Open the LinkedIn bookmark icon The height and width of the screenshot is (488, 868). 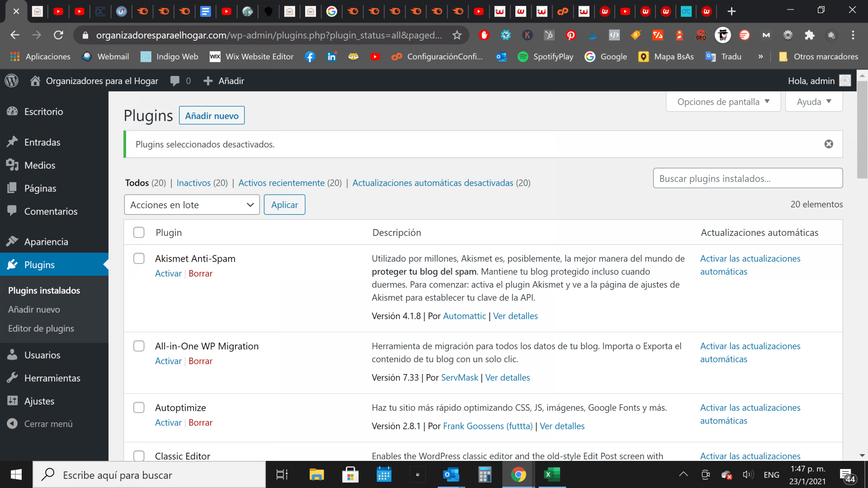332,56
